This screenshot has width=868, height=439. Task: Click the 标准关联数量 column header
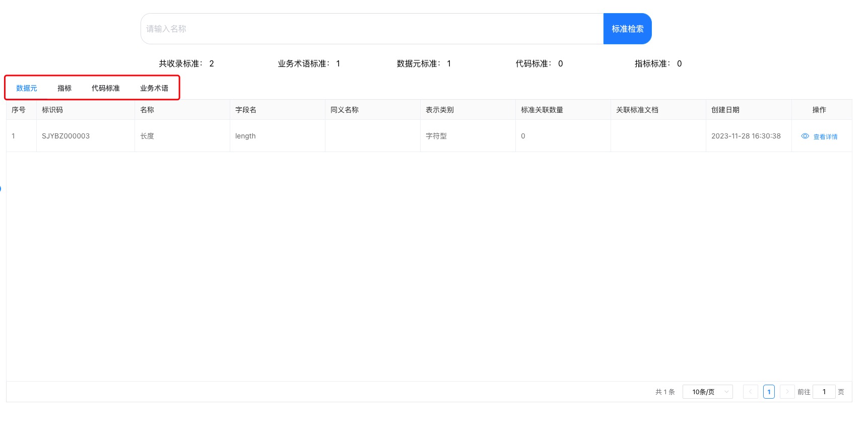563,110
